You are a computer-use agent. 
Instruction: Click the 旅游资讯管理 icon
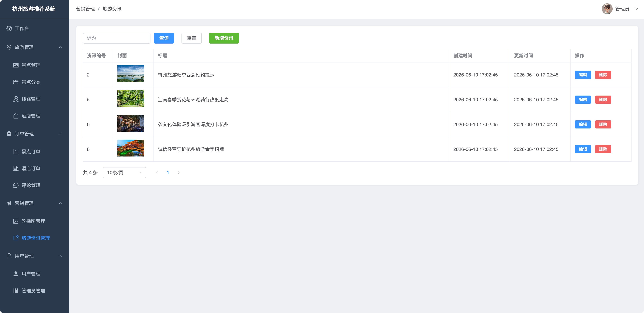pos(16,238)
